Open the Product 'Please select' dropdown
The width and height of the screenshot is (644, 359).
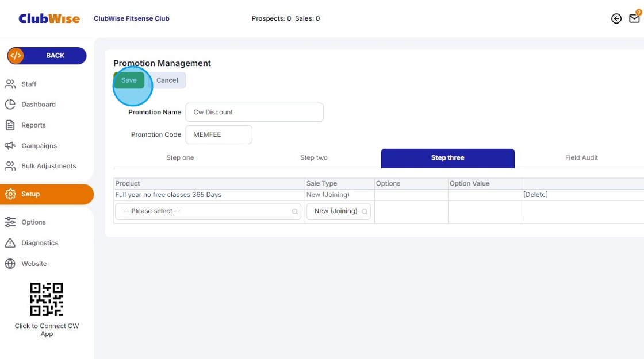[x=208, y=211]
